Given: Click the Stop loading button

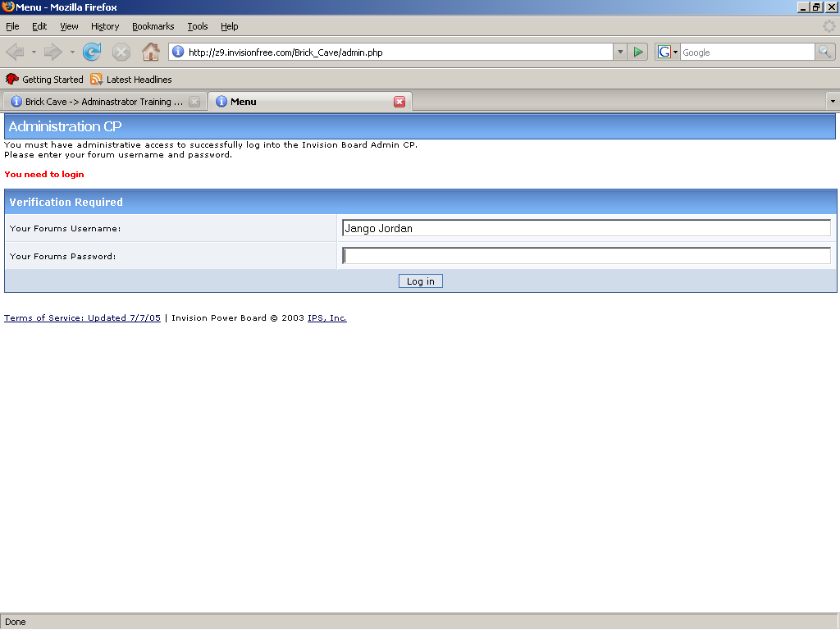Looking at the screenshot, I should click(121, 52).
